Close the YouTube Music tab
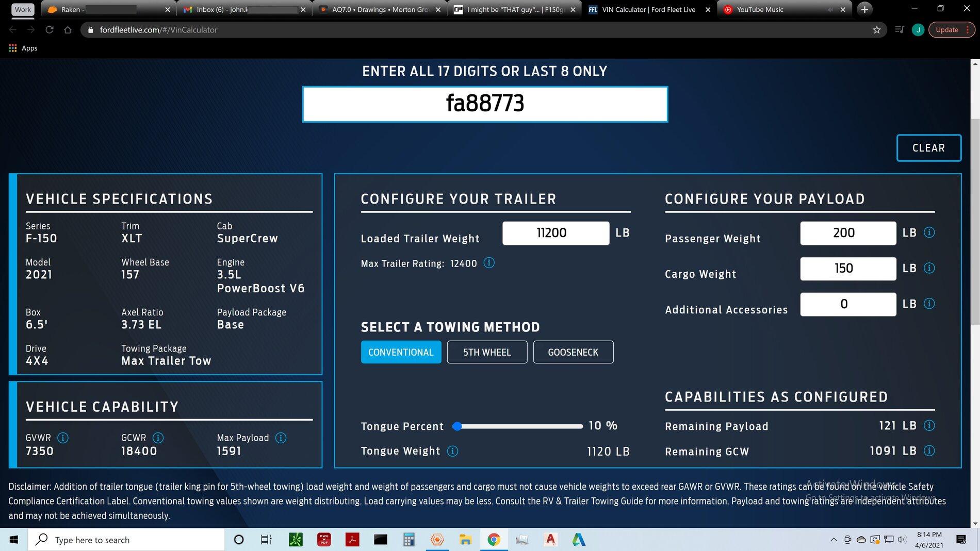This screenshot has width=980, height=551. coord(843,9)
